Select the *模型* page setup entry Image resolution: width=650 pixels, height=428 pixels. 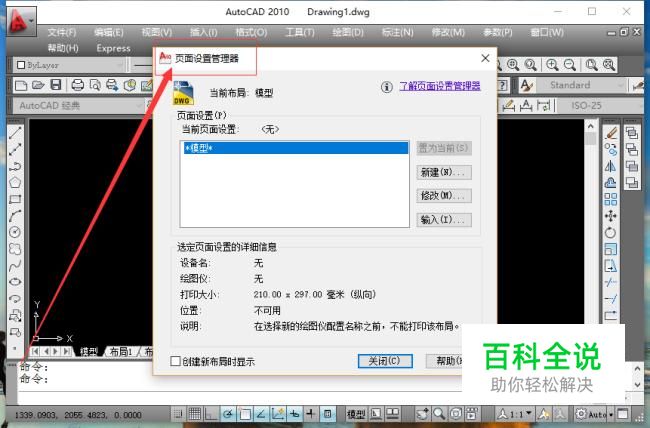click(x=296, y=148)
